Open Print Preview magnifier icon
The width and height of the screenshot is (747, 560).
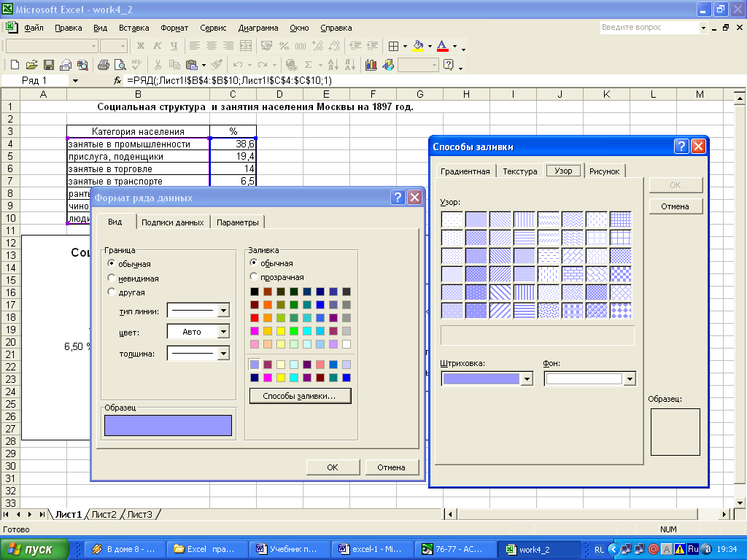point(120,65)
